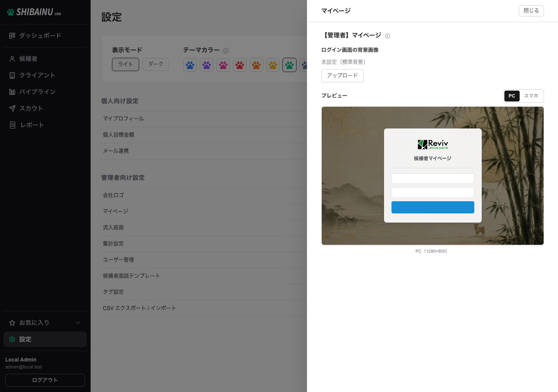Click the お気に入り star icon
This screenshot has width=558, height=392.
pyautogui.click(x=12, y=323)
